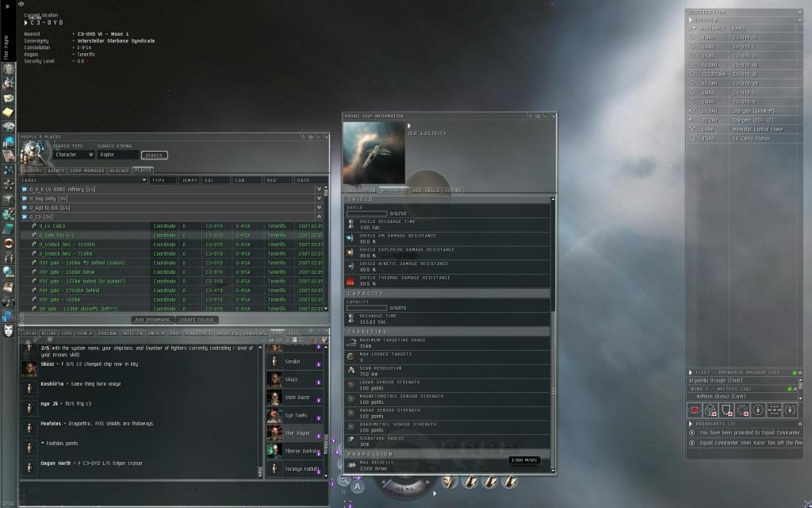Click the red eye fleet broadcast icon
Viewport: 812px width, 508px height.
695,410
